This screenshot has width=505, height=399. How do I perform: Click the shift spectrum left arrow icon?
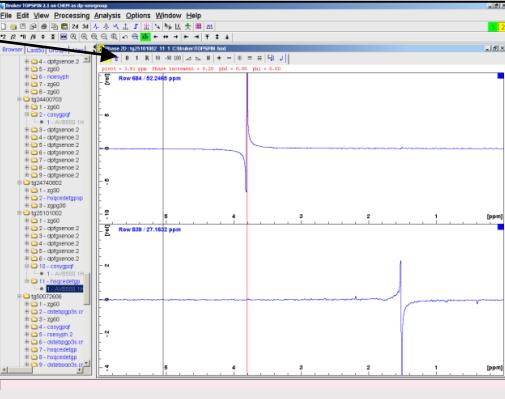pos(156,37)
